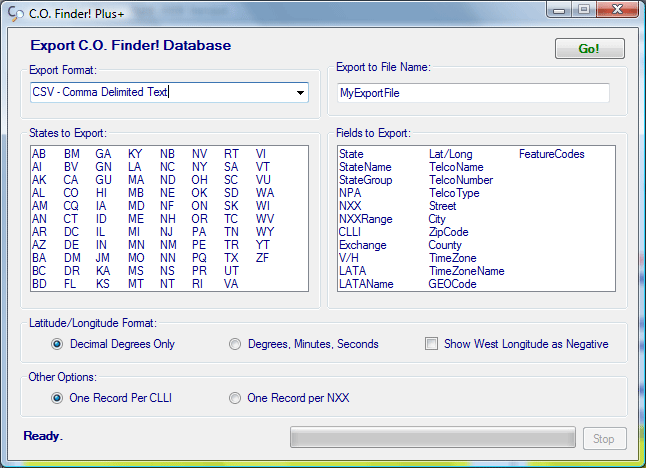Screen dimensions: 646x468
Task: Select the StateName field
Action: 365,167
